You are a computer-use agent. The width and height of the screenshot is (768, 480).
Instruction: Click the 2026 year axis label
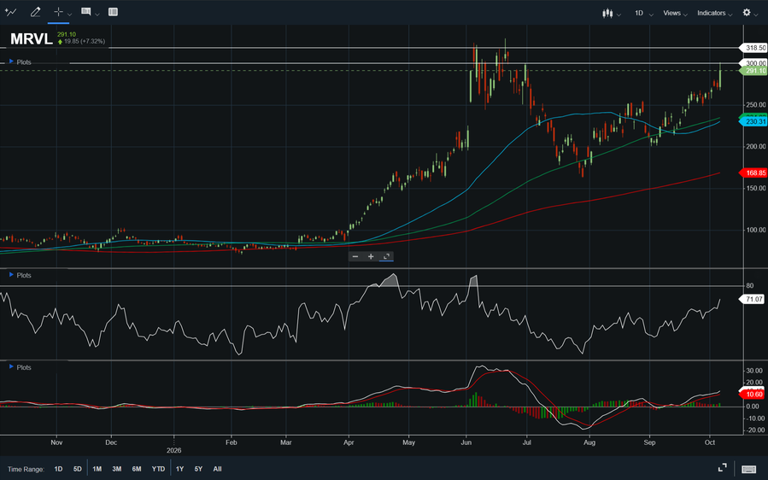point(174,451)
